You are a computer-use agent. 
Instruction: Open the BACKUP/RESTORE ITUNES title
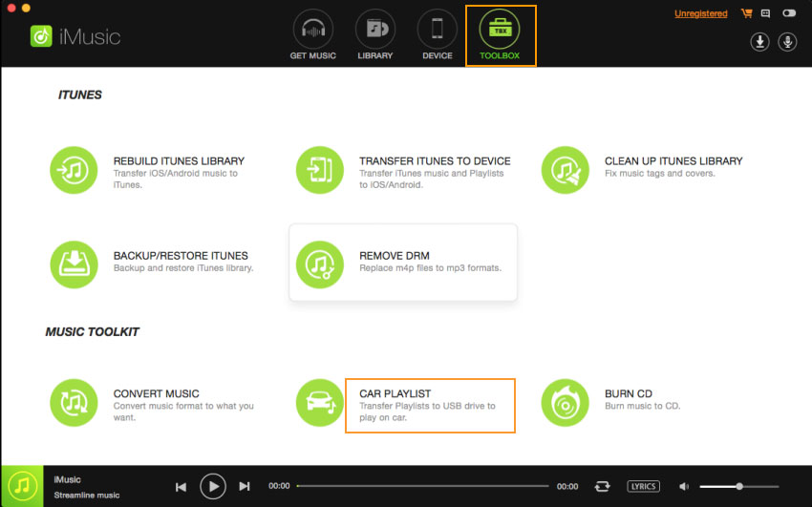(181, 256)
